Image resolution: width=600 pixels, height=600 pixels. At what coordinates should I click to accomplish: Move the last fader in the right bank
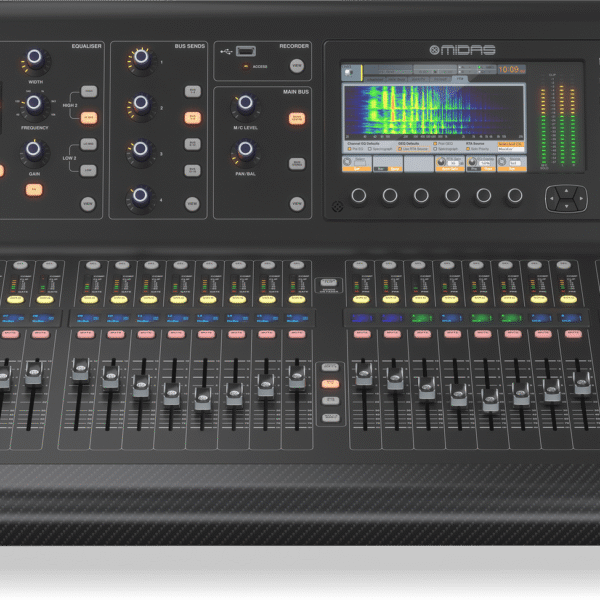[x=582, y=383]
